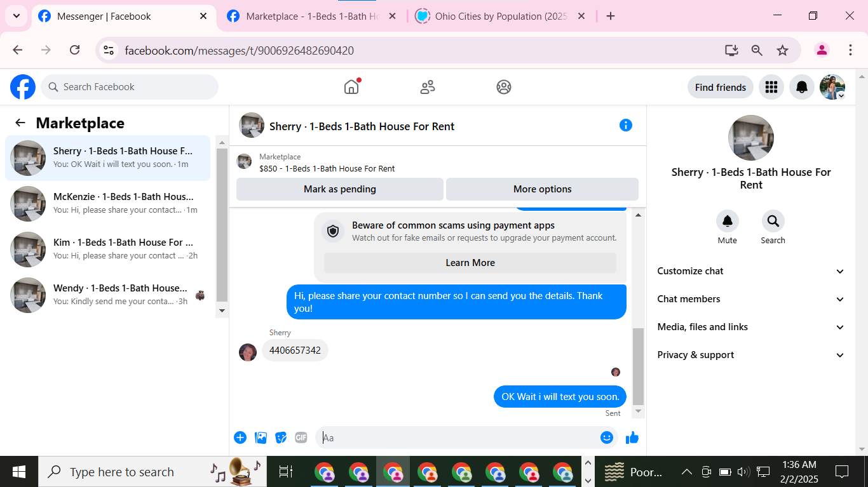This screenshot has height=487, width=868.
Task: Open the volume control in system tray
Action: pos(743,472)
